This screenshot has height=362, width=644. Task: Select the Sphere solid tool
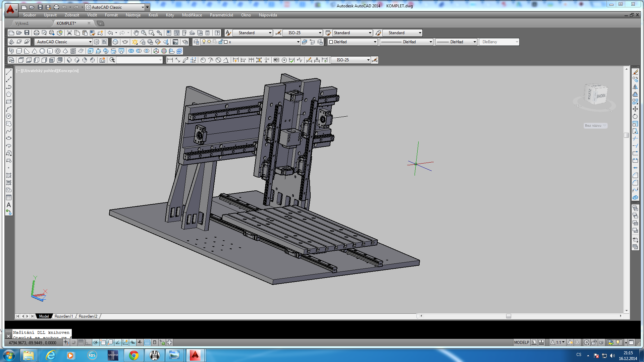click(x=42, y=51)
